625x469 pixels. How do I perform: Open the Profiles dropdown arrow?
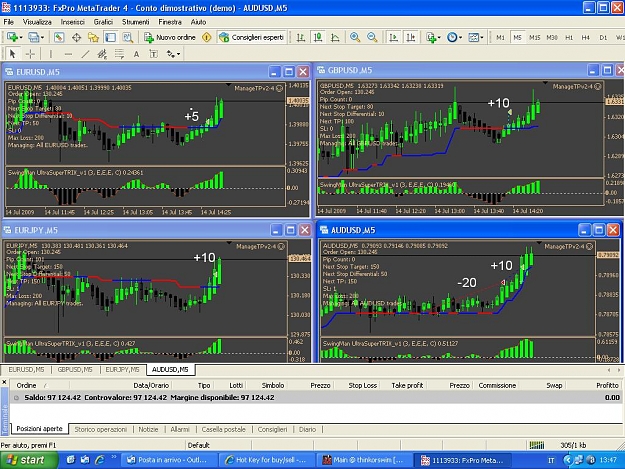[42, 37]
